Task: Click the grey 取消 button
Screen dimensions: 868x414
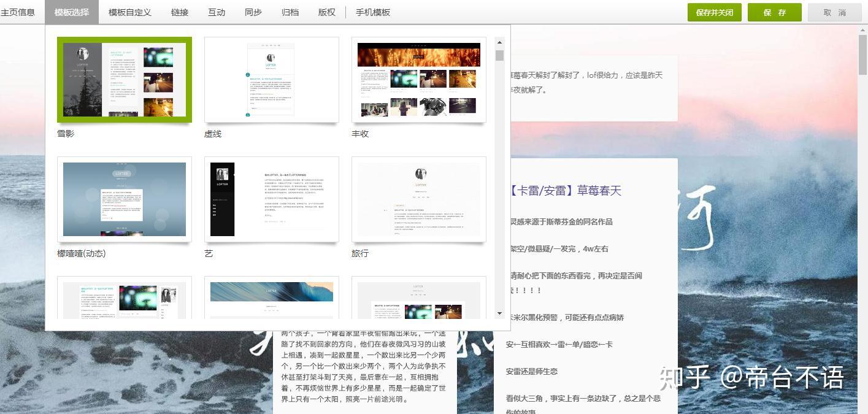Action: (x=835, y=12)
